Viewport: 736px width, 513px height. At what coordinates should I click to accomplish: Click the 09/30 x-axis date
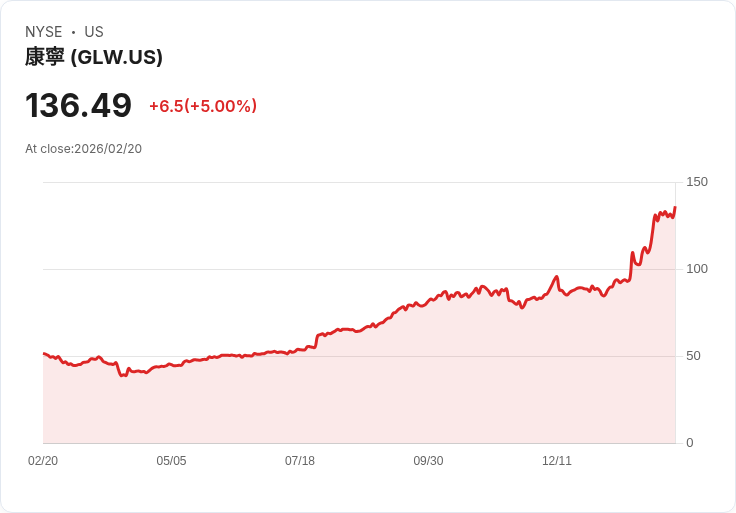(x=428, y=461)
